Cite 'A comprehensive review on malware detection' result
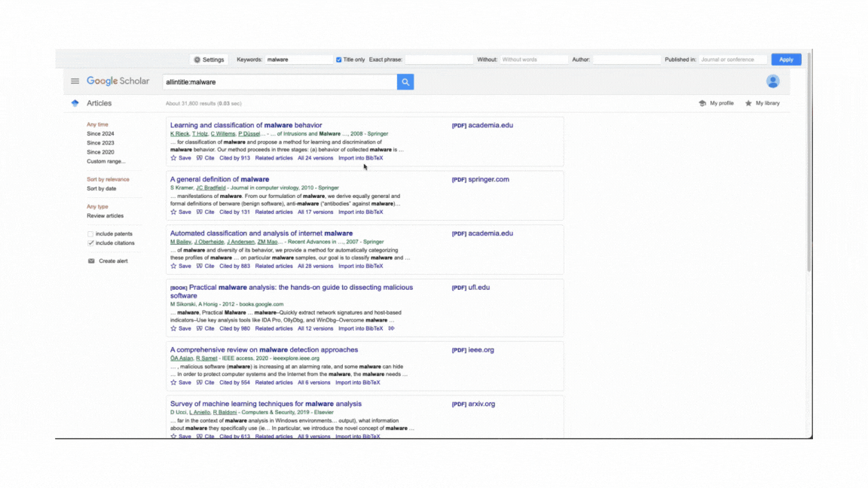This screenshot has width=868, height=488. 206,383
